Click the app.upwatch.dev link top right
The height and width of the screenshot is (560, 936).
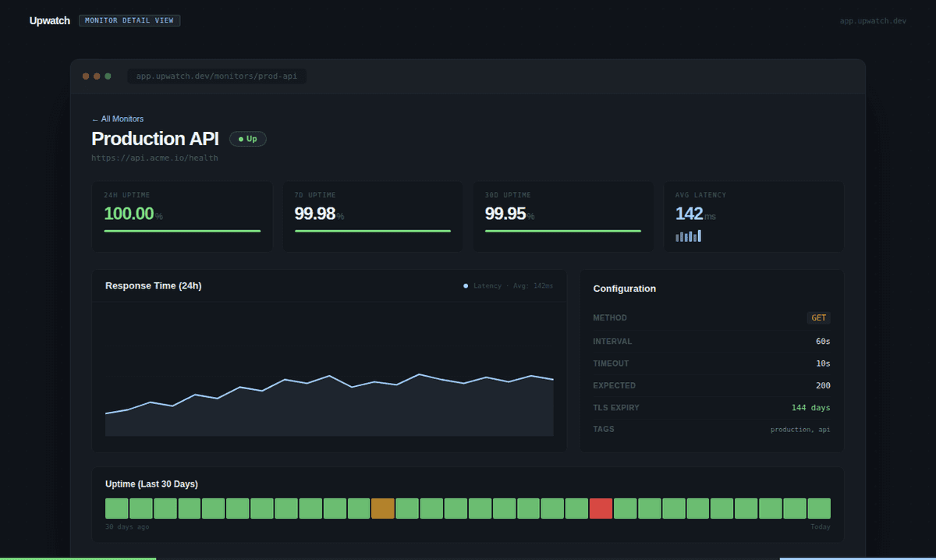[x=873, y=20]
